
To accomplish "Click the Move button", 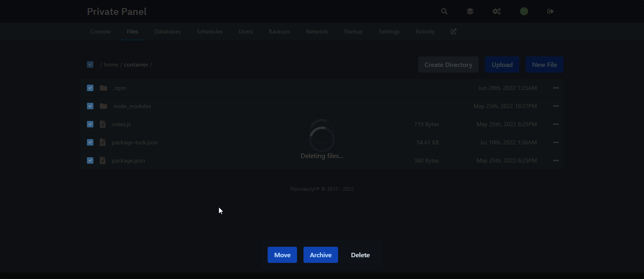I will tap(282, 255).
